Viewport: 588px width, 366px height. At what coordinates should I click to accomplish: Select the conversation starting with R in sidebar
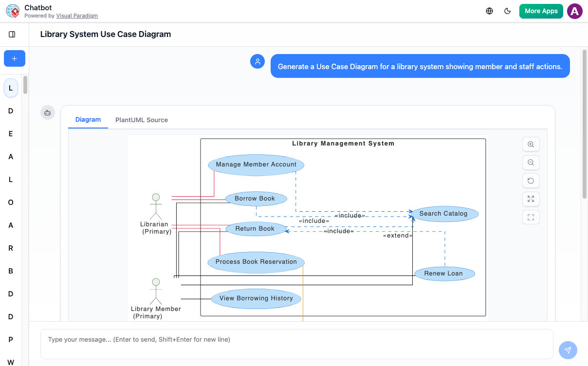pyautogui.click(x=10, y=248)
